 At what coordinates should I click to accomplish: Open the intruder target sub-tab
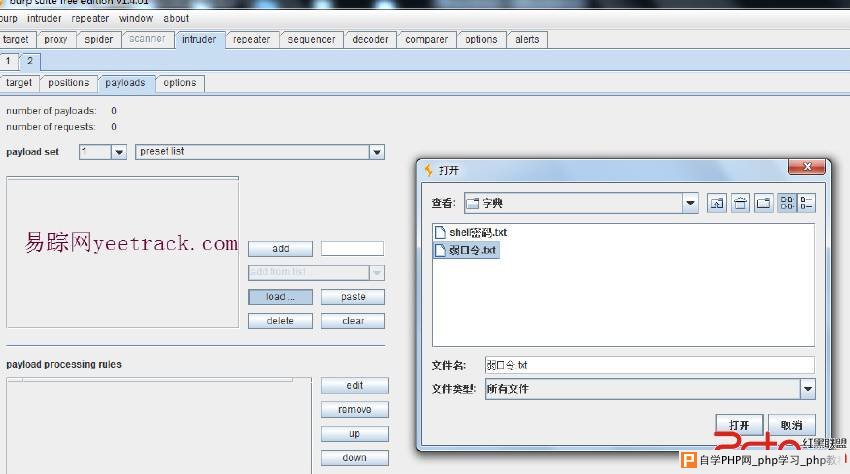19,83
